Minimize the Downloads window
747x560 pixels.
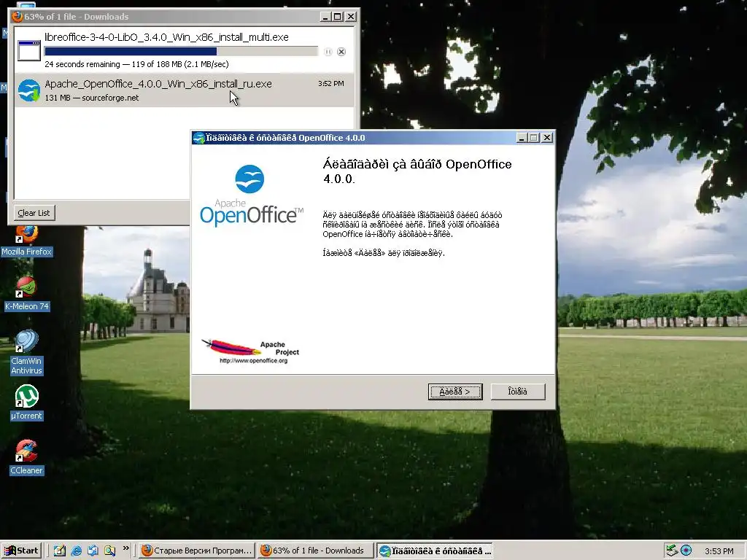pos(325,17)
